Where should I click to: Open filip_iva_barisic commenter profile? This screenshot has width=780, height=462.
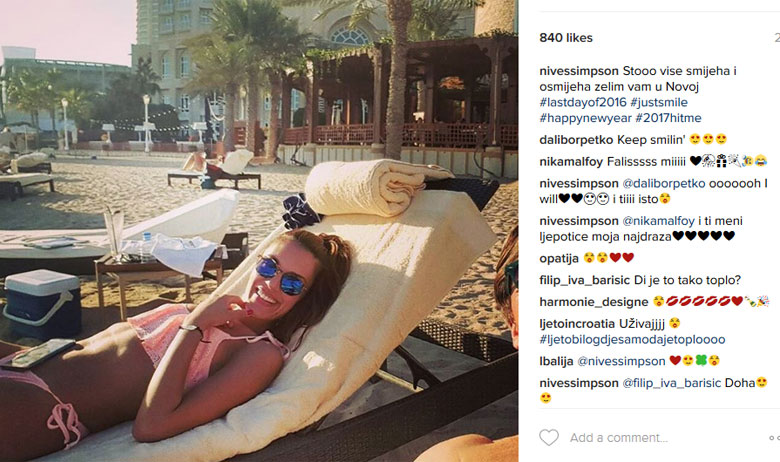tap(585, 280)
